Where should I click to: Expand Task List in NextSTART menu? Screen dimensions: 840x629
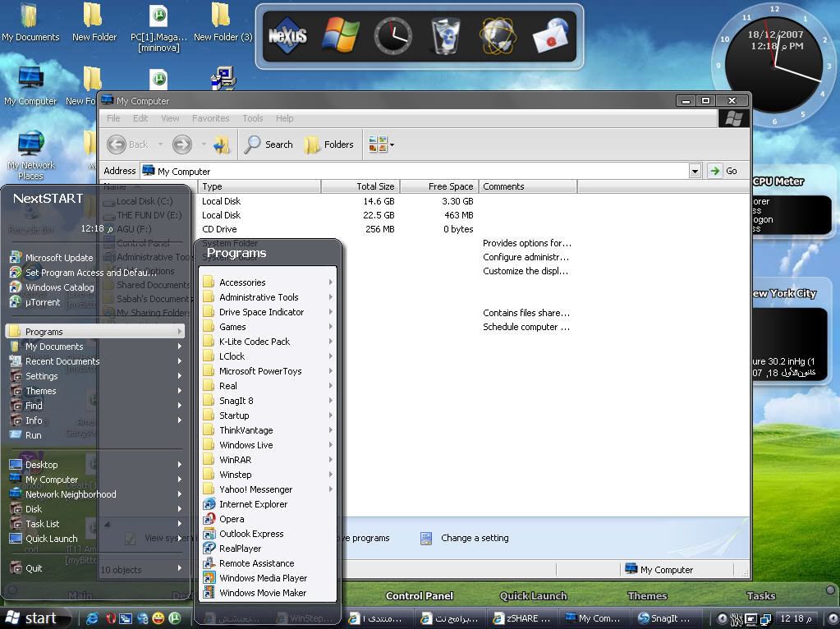(95, 524)
